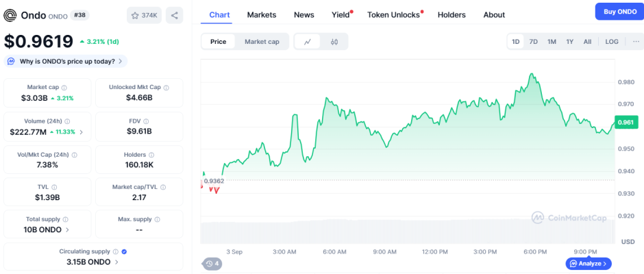
Task: Click the share icon next to watchlist
Action: point(174,15)
